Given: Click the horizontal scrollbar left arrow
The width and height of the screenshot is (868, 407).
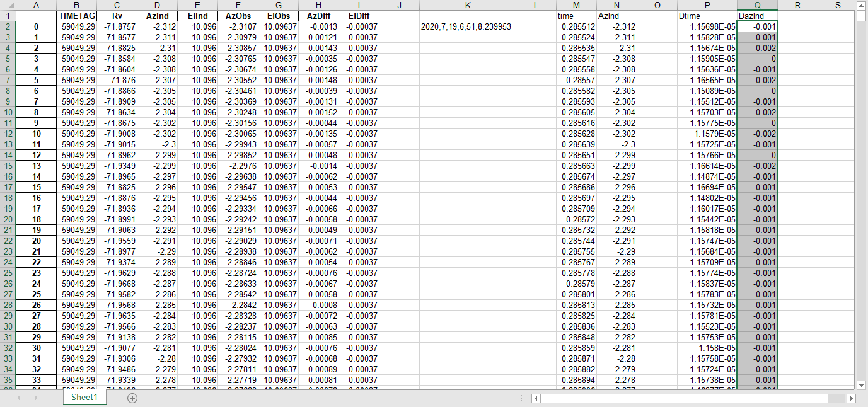Looking at the screenshot, I should [x=536, y=398].
